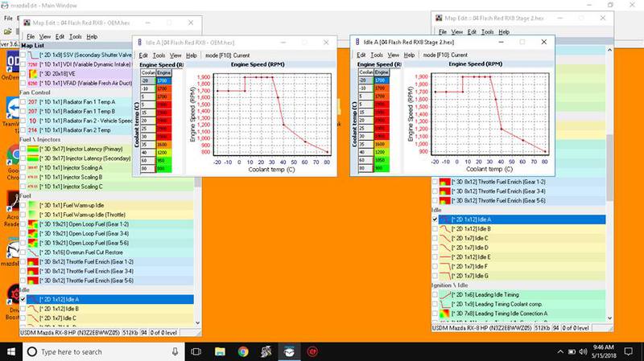
Task: Click the Windows Start button
Action: pos(10,352)
